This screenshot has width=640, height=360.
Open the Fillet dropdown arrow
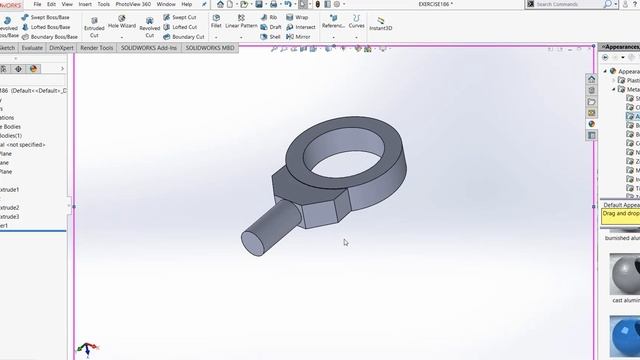pos(216,38)
